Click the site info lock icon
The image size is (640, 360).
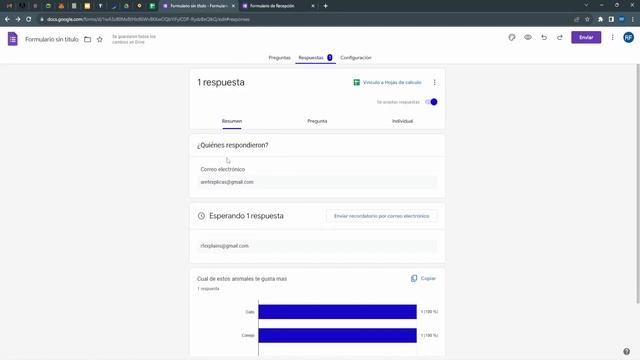[x=42, y=19]
